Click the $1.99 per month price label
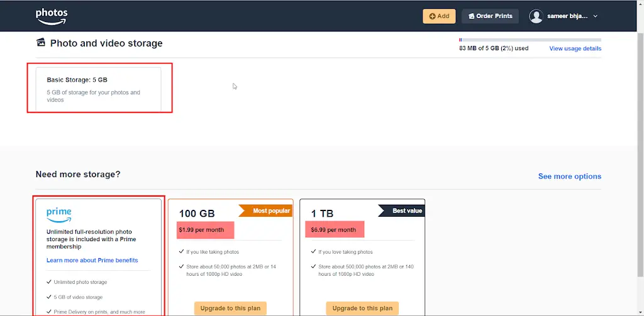 tap(206, 230)
